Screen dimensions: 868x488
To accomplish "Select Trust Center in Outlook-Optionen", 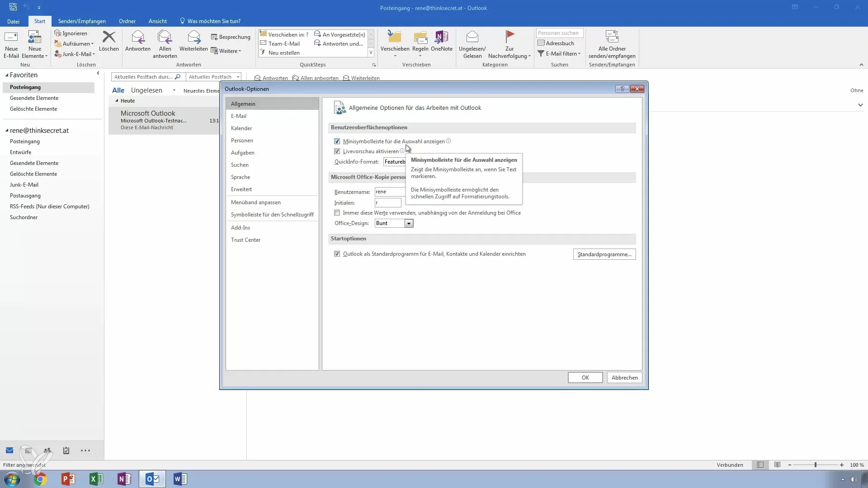I will coord(272,240).
